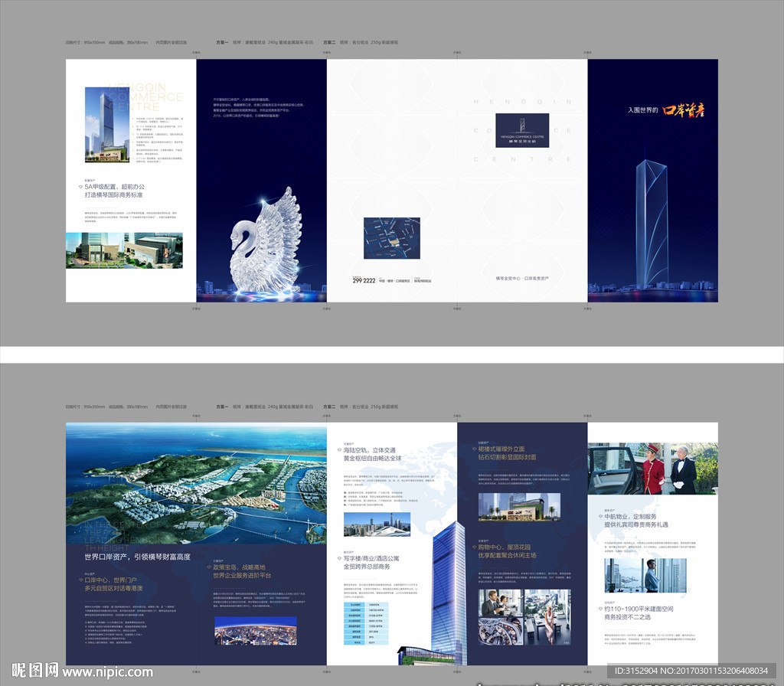Screen dimensions: 784x686
Task: Click the line 优享配套聚合休闲主场
Action: click(507, 556)
